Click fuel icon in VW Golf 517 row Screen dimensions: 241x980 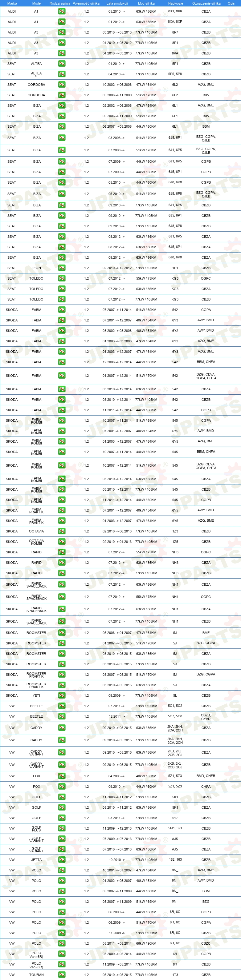pyautogui.click(x=62, y=818)
